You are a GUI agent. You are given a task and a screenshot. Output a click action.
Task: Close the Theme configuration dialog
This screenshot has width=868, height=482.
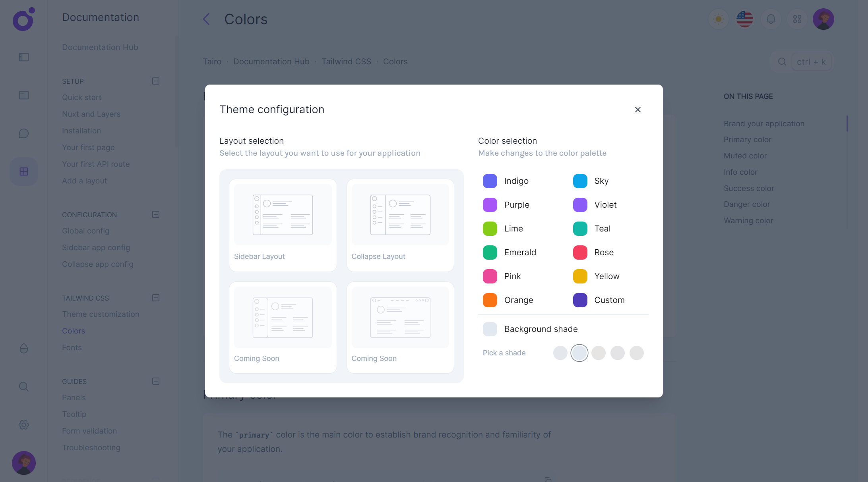(637, 110)
